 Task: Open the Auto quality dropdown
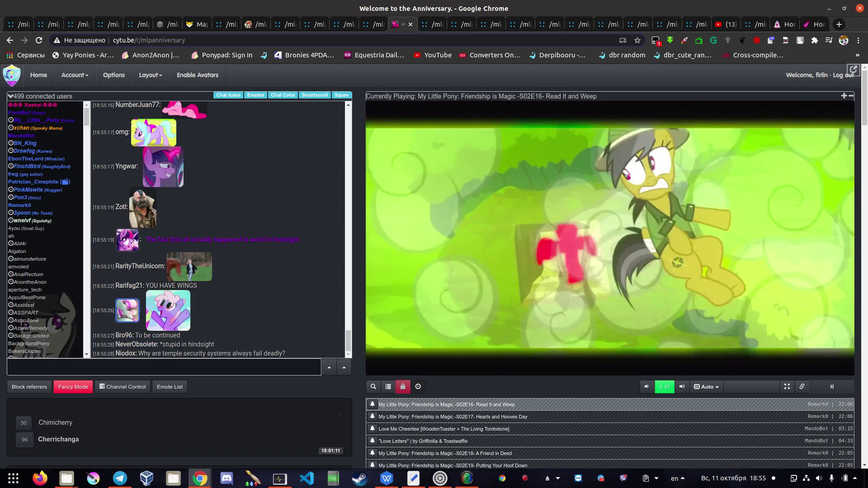click(x=706, y=386)
